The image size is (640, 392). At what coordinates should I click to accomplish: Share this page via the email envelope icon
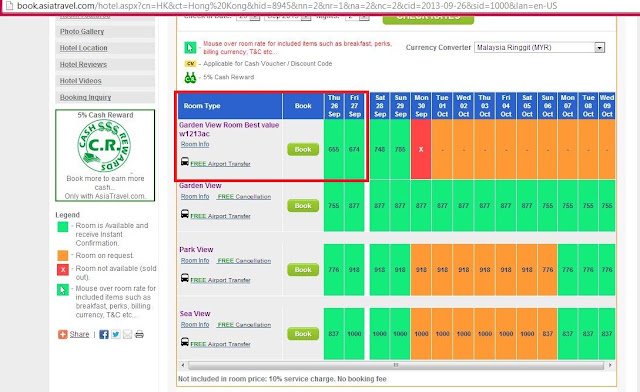click(127, 334)
